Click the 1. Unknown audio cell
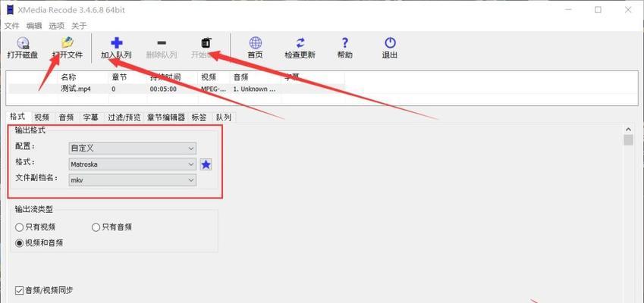Viewport: 644px width, 303px height. pos(255,89)
